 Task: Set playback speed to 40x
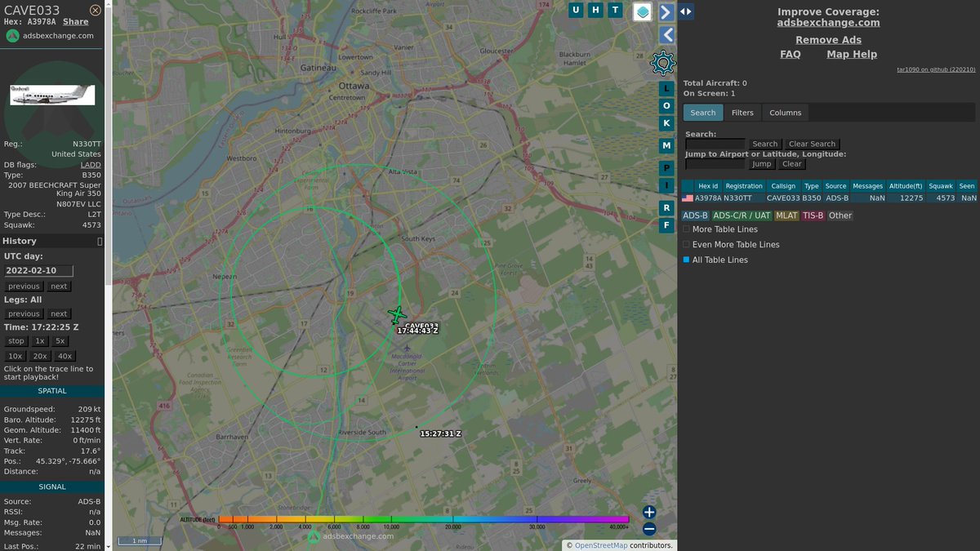point(65,356)
